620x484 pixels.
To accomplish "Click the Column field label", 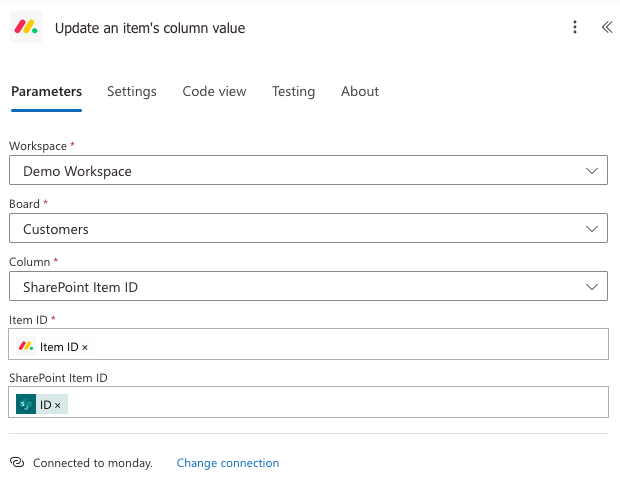I will coord(30,262).
